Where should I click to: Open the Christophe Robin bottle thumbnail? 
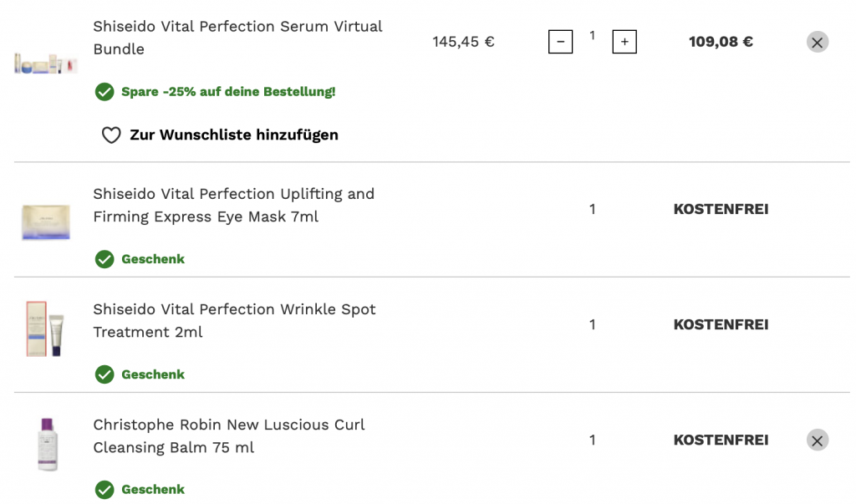point(48,444)
